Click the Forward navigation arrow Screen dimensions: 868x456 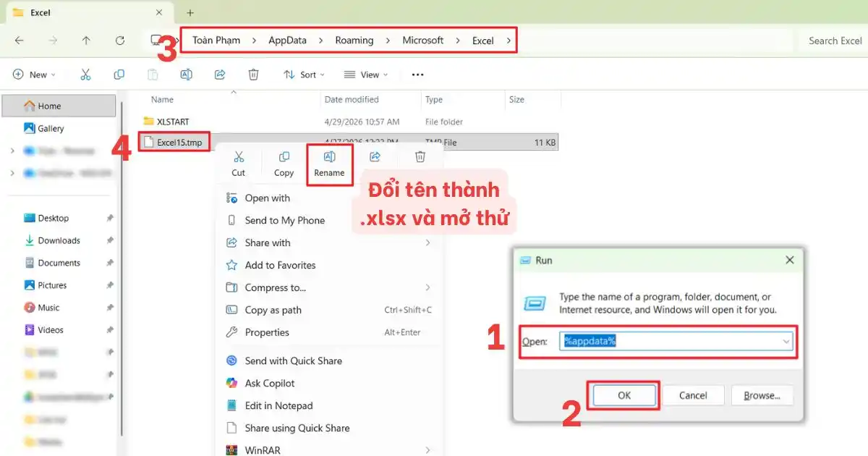(x=53, y=41)
